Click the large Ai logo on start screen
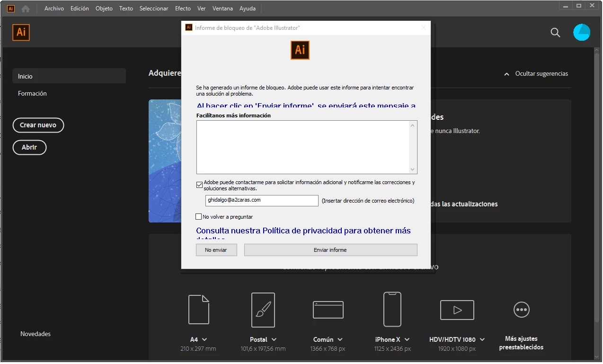The width and height of the screenshot is (603, 364). [x=21, y=32]
